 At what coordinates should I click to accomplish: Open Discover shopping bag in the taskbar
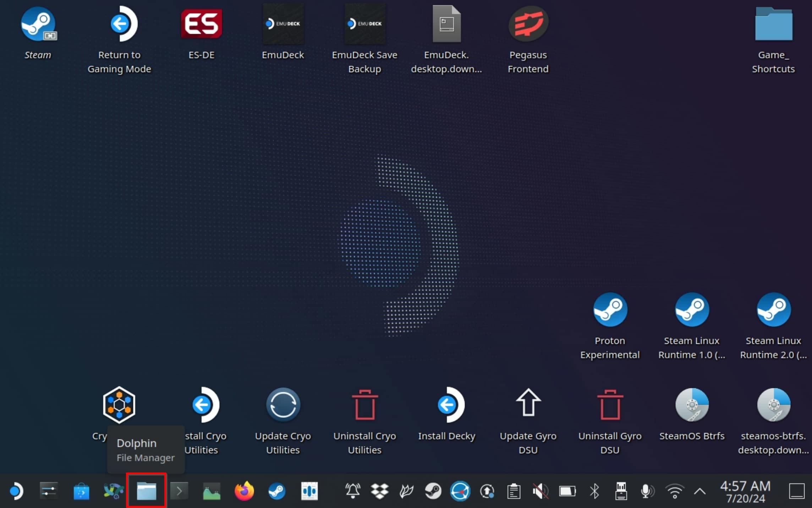tap(81, 491)
